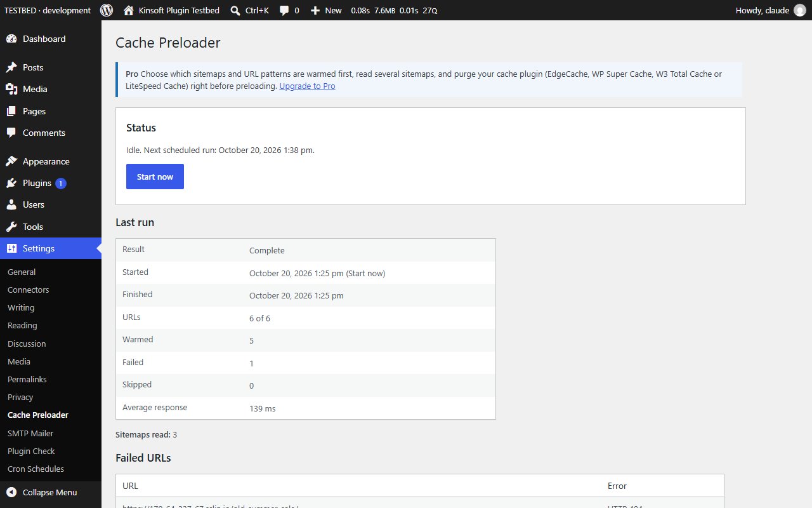This screenshot has width=812, height=508.
Task: Click the Plugins update count badge
Action: [61, 184]
